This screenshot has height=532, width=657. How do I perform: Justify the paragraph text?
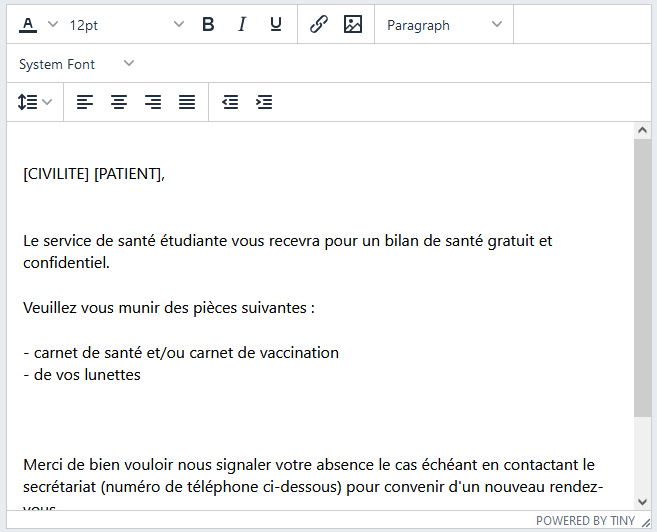click(187, 102)
